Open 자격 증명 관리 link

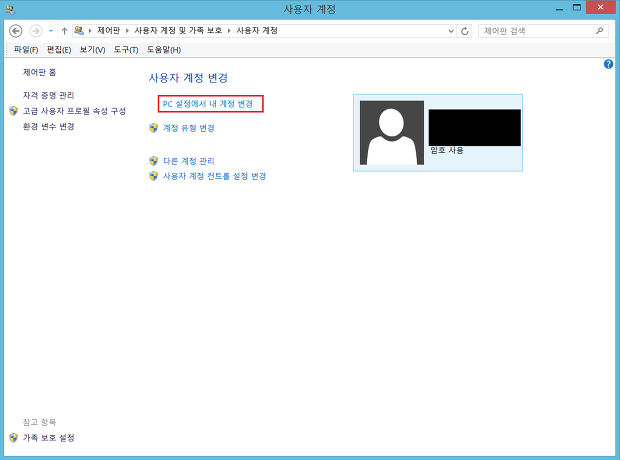pos(48,95)
